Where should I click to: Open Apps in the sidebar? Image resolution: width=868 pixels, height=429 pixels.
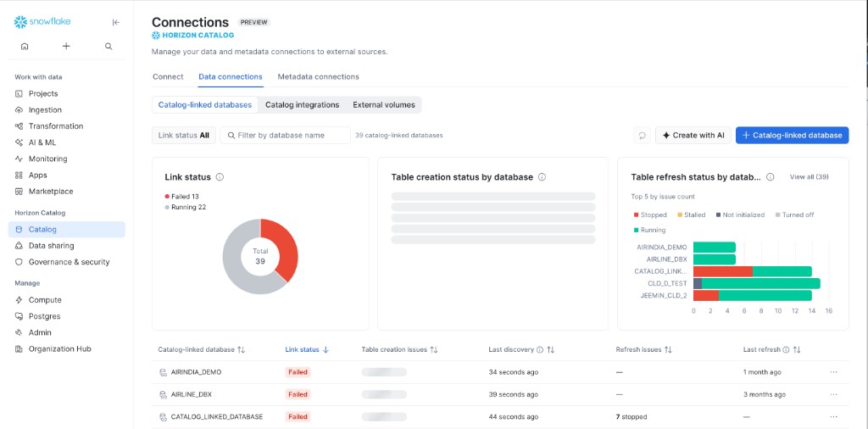tap(66, 175)
